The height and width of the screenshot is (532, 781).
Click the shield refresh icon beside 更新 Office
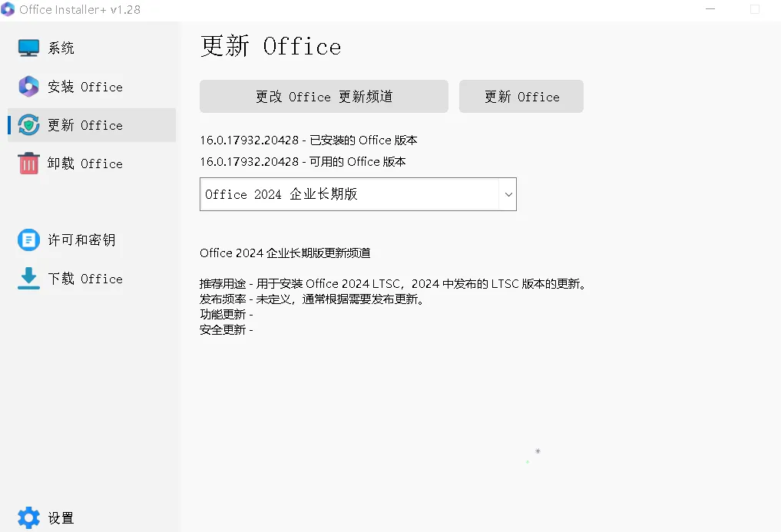[28, 124]
